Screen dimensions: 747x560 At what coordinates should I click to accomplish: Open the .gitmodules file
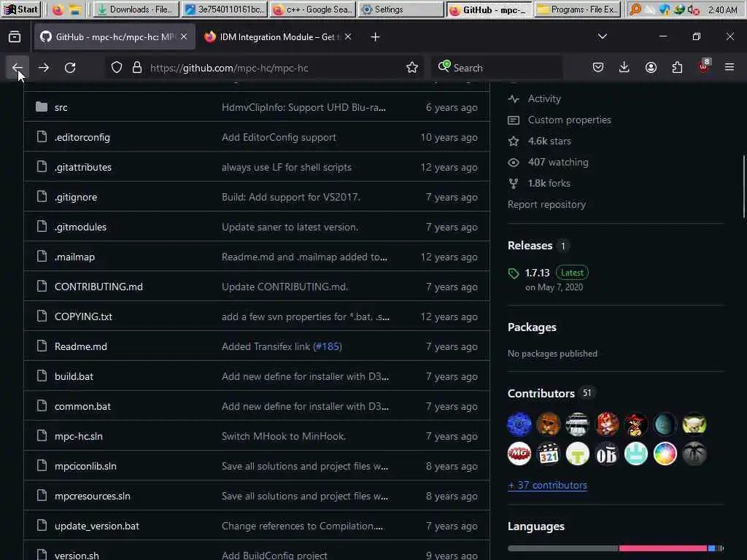coord(80,227)
